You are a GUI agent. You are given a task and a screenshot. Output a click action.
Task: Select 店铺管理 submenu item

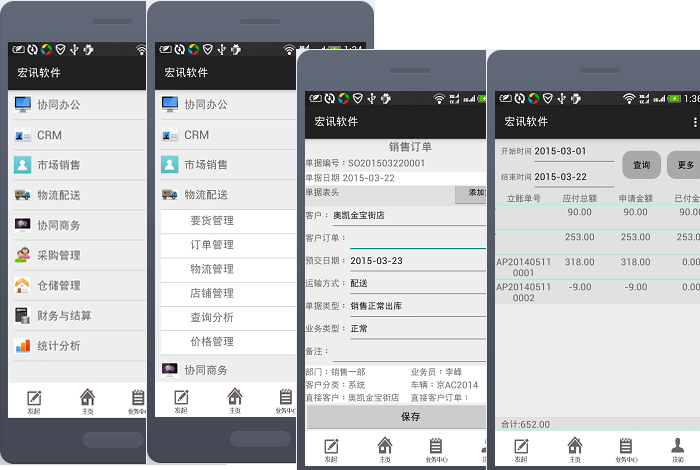(212, 293)
